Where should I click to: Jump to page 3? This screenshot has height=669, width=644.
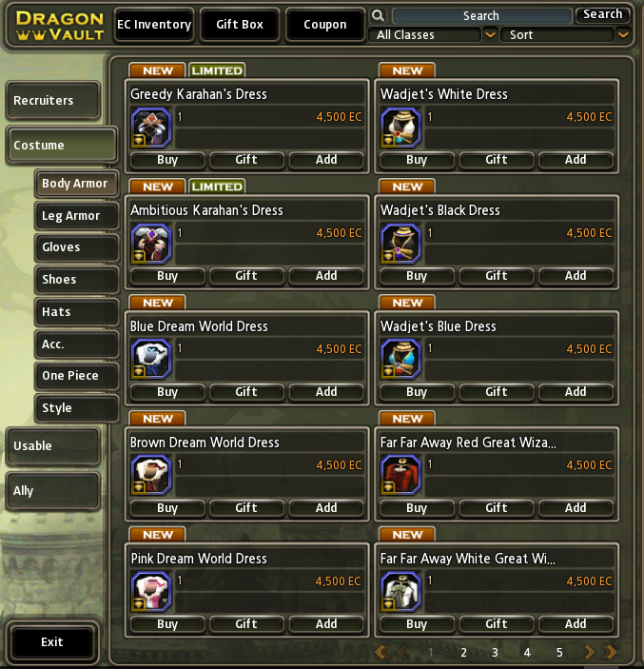tap(495, 653)
